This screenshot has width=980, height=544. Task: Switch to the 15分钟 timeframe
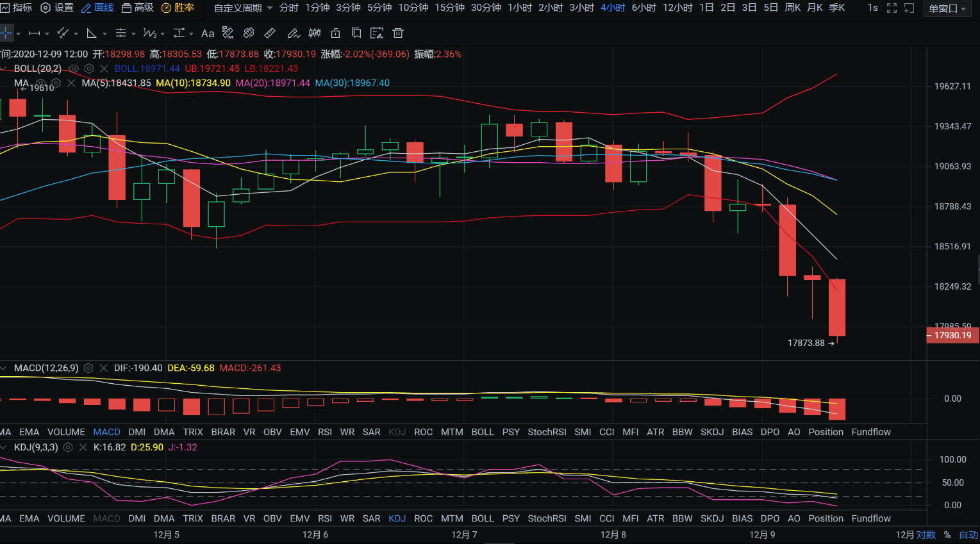coord(449,8)
